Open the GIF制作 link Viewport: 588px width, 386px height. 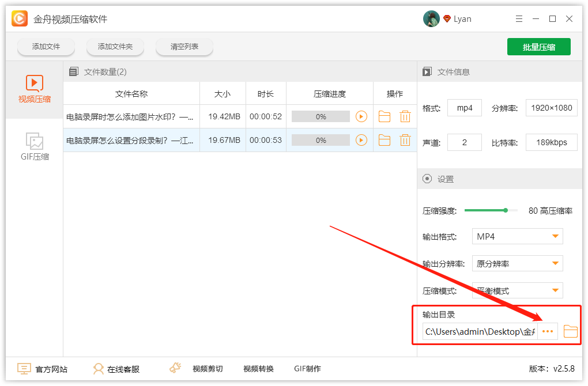point(307,369)
